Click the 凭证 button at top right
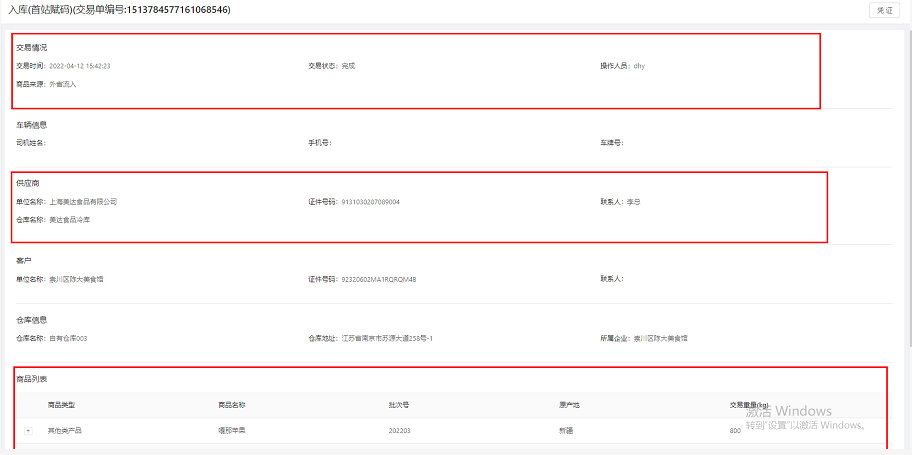This screenshot has height=455, width=912. (884, 10)
